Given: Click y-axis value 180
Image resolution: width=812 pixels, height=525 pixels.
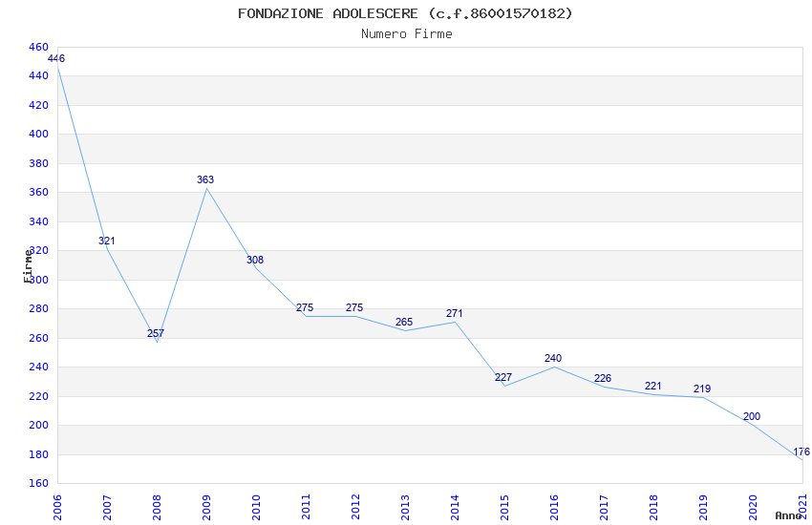Looking at the screenshot, I should tap(39, 454).
